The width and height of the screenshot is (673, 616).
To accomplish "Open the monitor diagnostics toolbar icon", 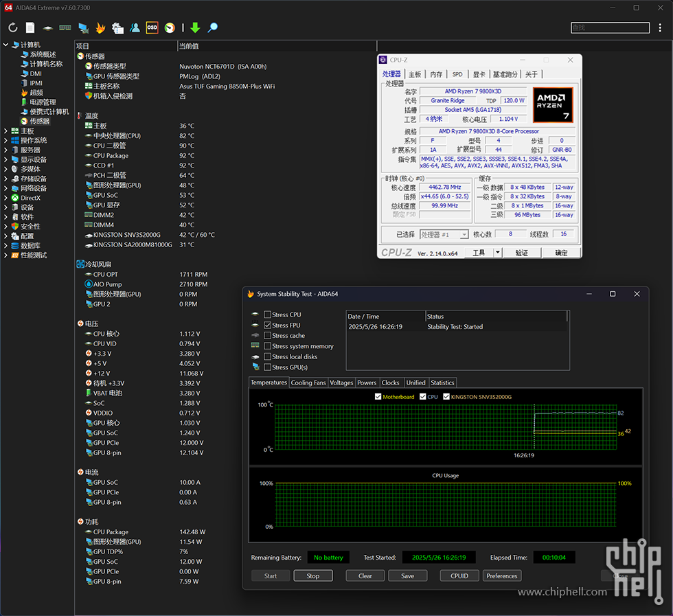I will point(83,28).
